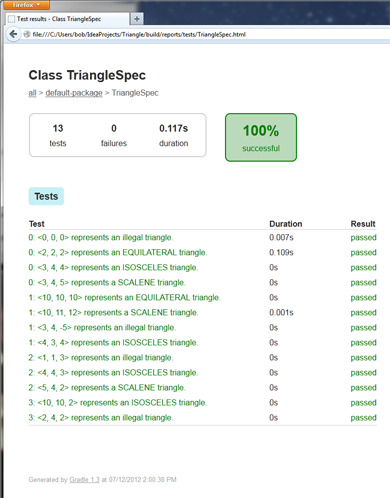Select the <10, 11, 12> SCALENE test row
This screenshot has width=390, height=498.
(x=203, y=313)
